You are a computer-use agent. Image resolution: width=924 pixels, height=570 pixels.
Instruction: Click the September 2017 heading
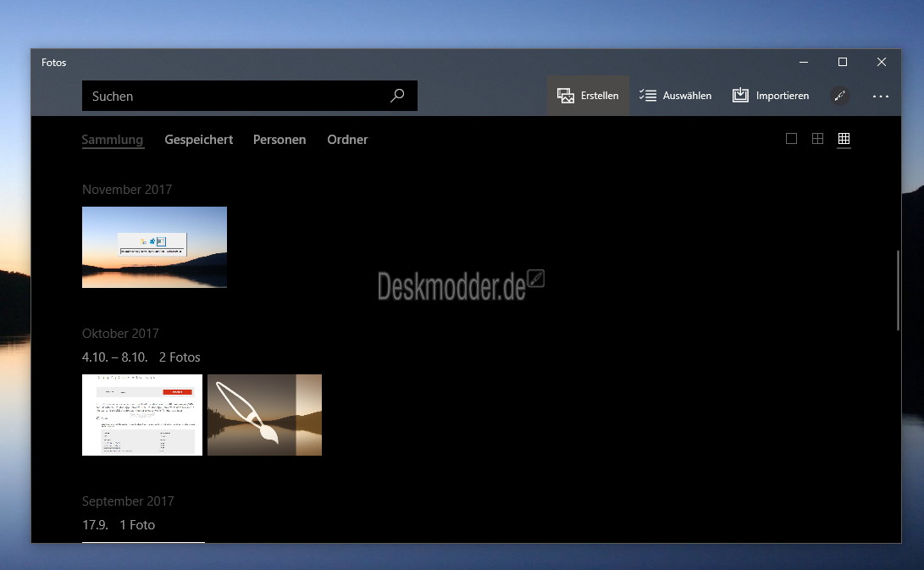pyautogui.click(x=128, y=501)
